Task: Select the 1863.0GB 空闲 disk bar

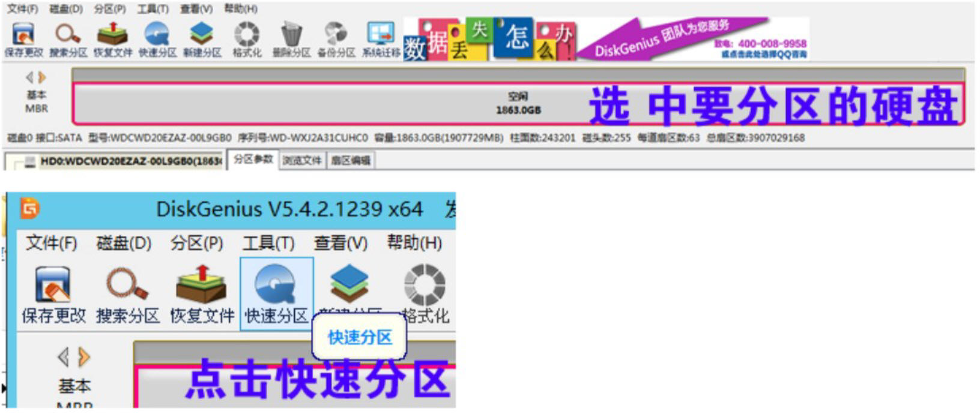Action: (x=518, y=104)
